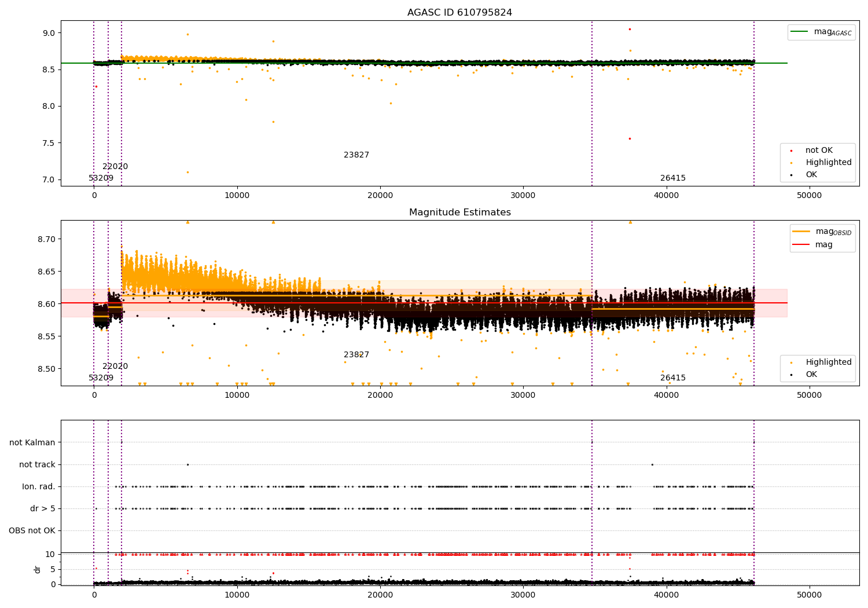
Task: Click the 10 tick on the dr axis
Action: 50,555
